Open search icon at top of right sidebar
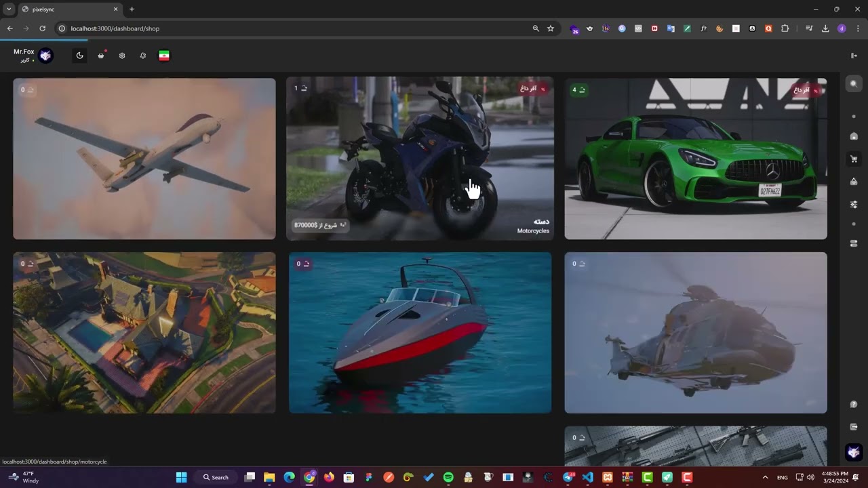 (x=854, y=84)
